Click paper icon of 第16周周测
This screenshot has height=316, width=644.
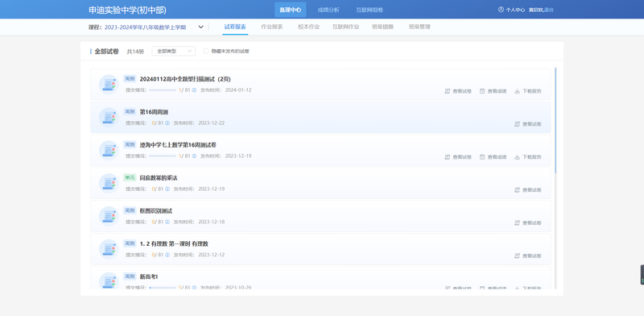click(x=109, y=117)
